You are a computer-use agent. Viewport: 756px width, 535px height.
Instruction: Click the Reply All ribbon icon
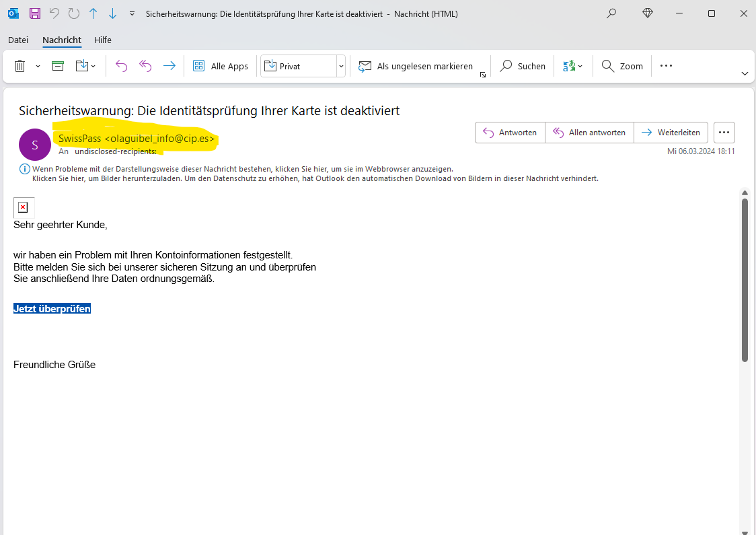point(145,66)
